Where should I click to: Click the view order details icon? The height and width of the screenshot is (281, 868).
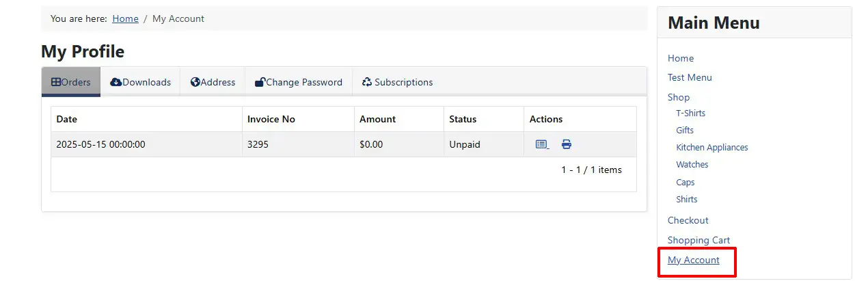click(x=542, y=144)
